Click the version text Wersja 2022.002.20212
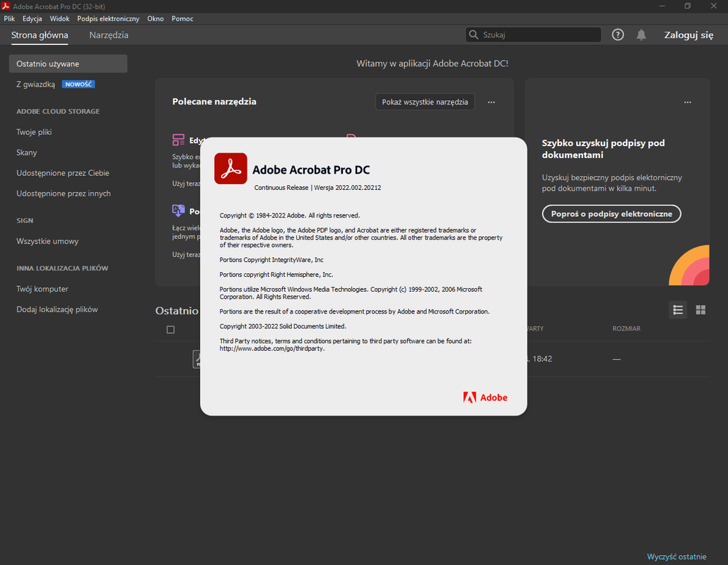 [x=347, y=188]
